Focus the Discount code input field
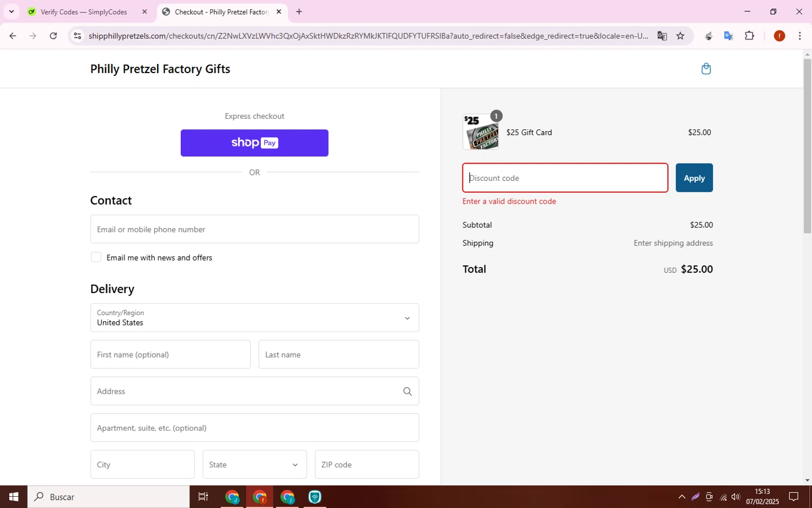Screen dimensions: 812x508 565,178
